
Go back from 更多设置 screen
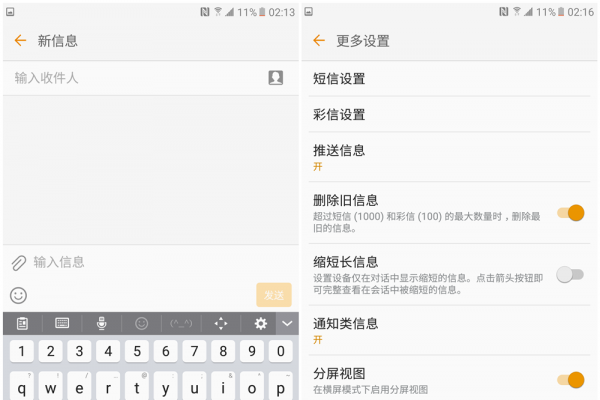319,41
